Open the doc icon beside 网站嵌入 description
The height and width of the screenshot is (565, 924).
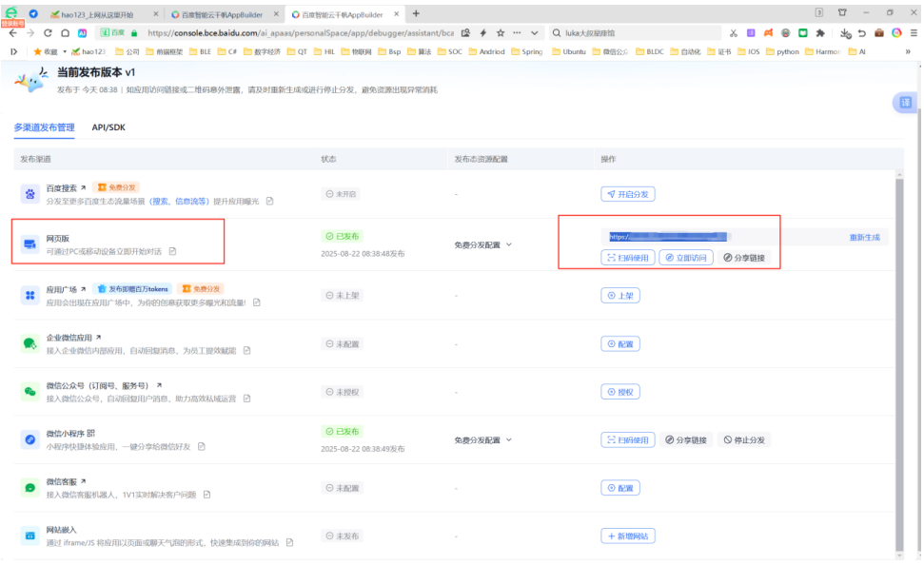tap(290, 542)
